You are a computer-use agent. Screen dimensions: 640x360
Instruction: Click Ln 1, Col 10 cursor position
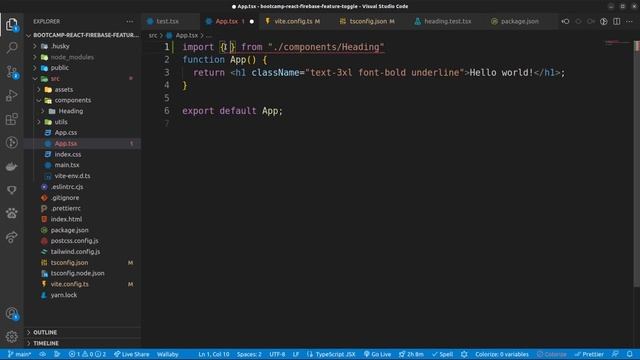click(x=214, y=354)
